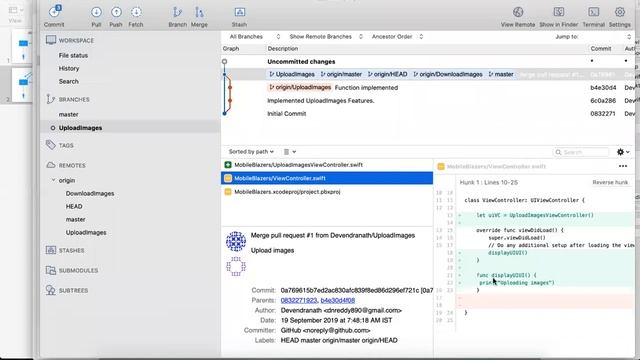This screenshot has width=640, height=360.
Task: Select project.pbxproj file
Action: (327, 192)
